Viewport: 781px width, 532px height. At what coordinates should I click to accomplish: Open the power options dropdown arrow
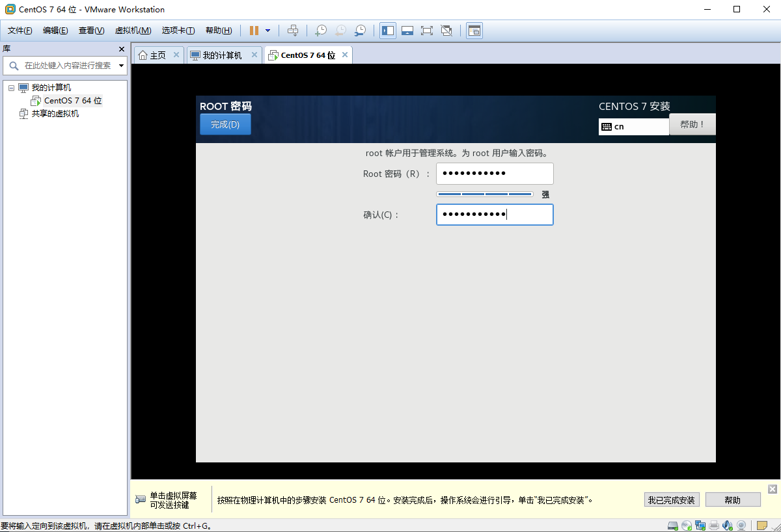pos(267,31)
